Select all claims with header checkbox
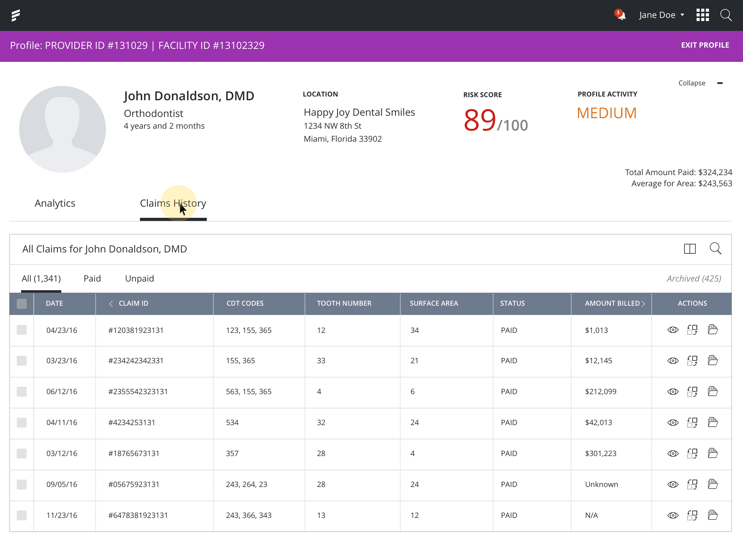This screenshot has width=743, height=560. (x=22, y=304)
